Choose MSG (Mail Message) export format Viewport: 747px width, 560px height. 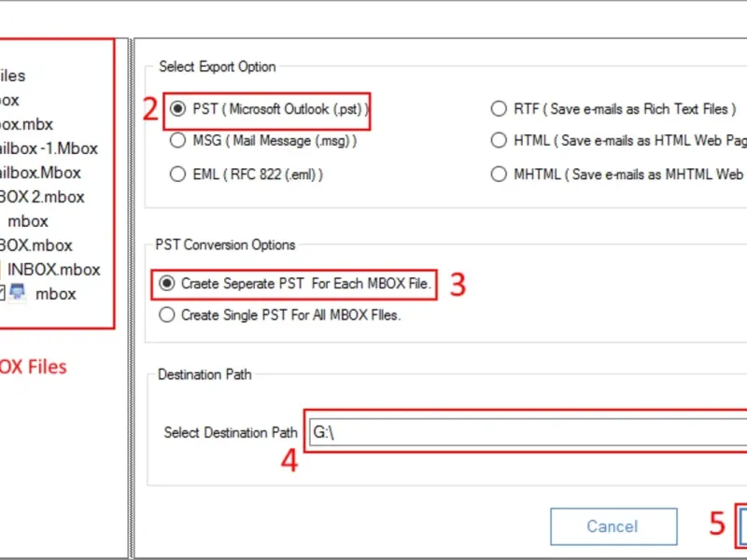click(x=176, y=141)
